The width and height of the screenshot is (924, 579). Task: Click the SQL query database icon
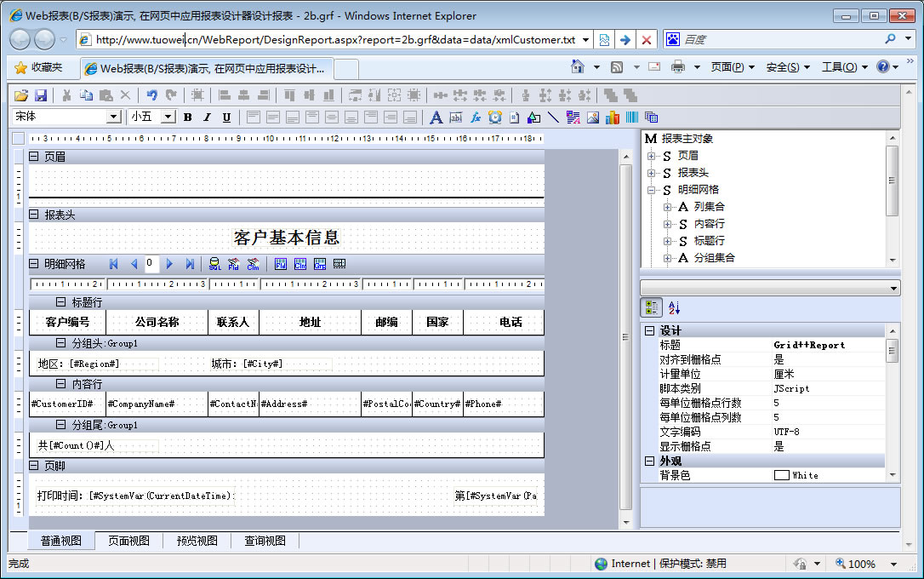coord(215,264)
